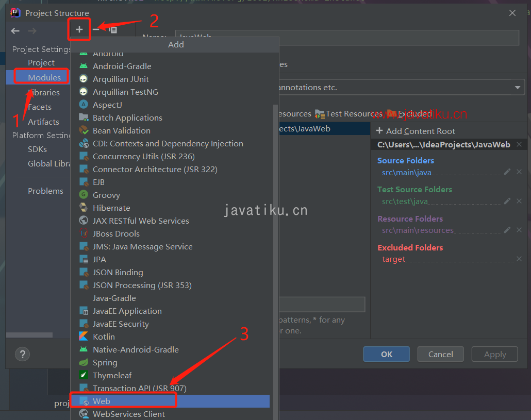Click the Copy module toolbar icon
Screen dimensions: 531x420
pos(113,30)
